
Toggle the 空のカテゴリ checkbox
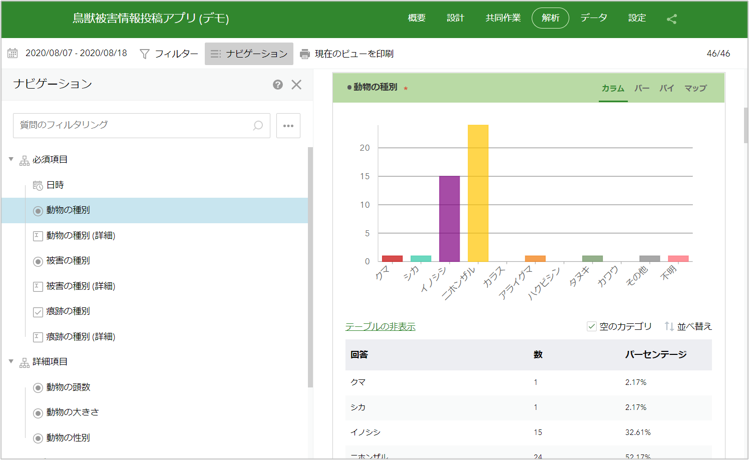coord(591,327)
